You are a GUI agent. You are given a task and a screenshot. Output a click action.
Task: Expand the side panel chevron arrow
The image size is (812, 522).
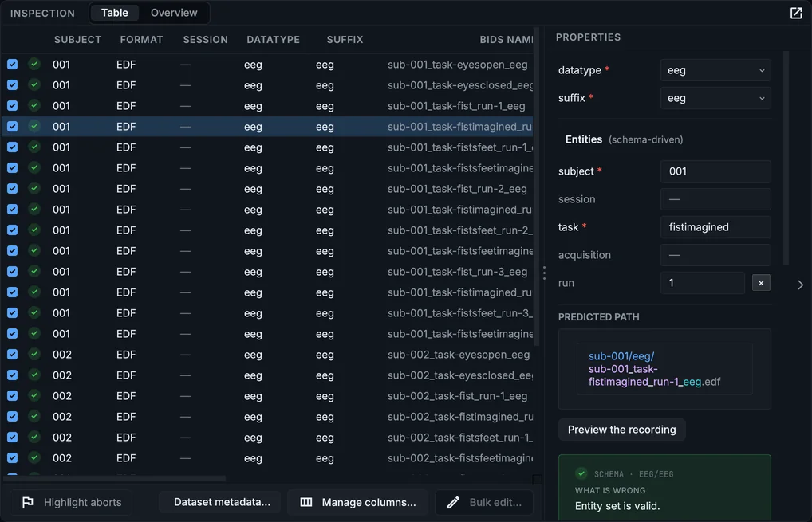click(801, 285)
